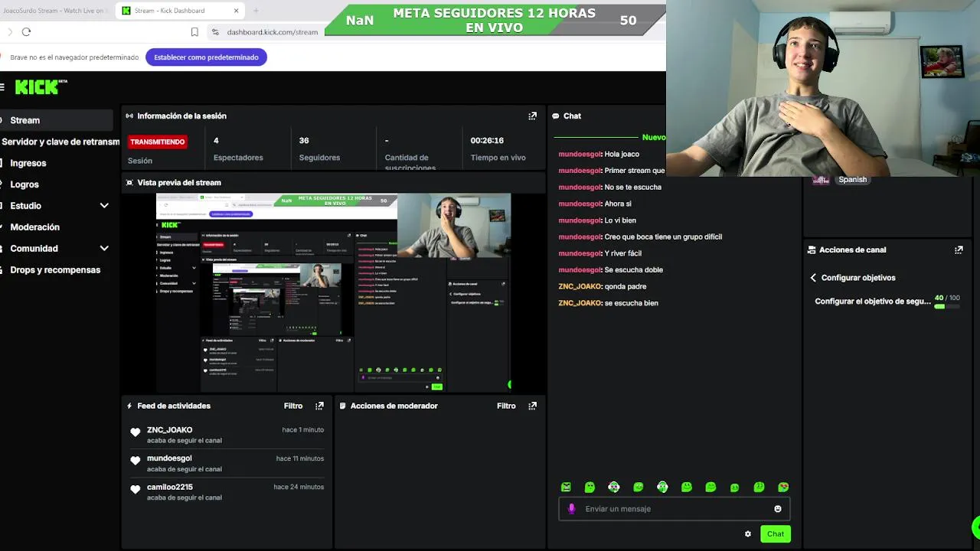Click the 40 / 100 follower goal progress bar
Image resolution: width=980 pixels, height=551 pixels.
click(948, 306)
